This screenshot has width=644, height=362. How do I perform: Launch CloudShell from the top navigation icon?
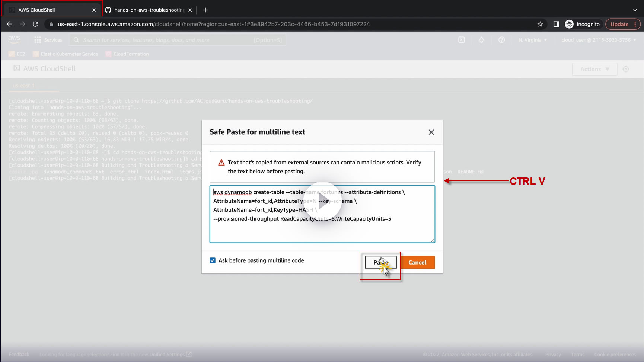click(x=462, y=40)
